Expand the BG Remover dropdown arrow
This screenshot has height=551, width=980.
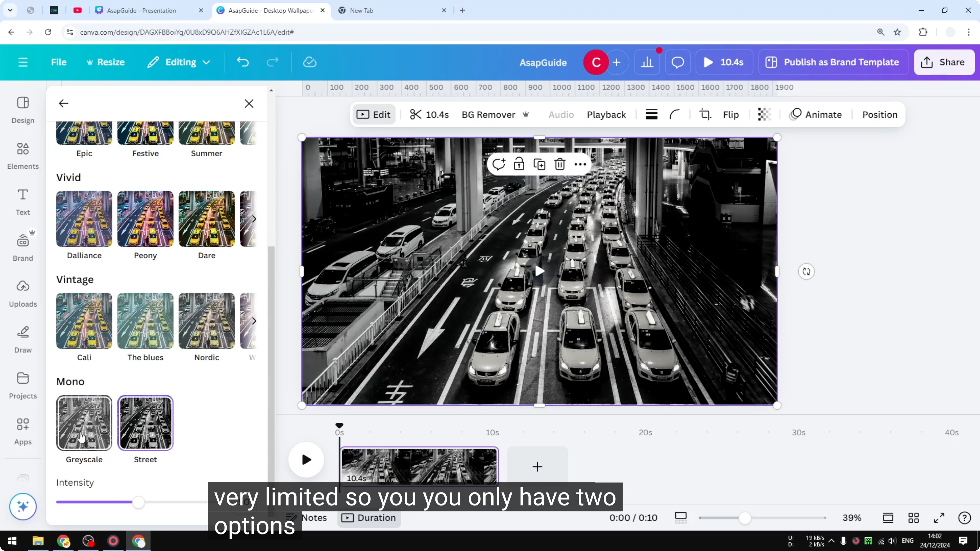pyautogui.click(x=526, y=114)
